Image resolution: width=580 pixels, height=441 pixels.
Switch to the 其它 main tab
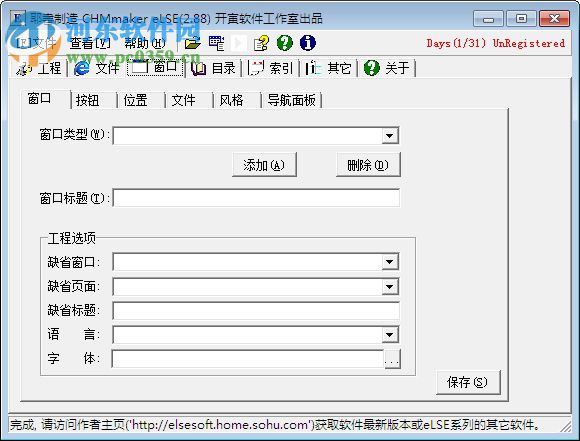pyautogui.click(x=329, y=68)
